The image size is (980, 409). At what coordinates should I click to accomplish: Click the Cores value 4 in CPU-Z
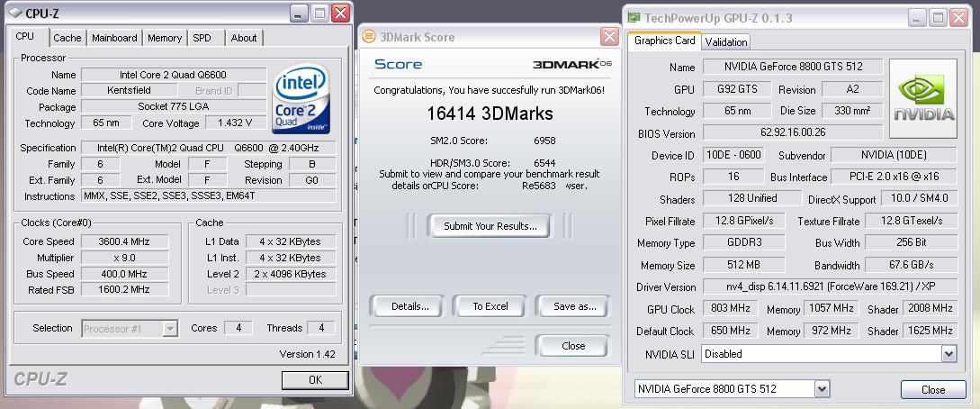click(238, 328)
